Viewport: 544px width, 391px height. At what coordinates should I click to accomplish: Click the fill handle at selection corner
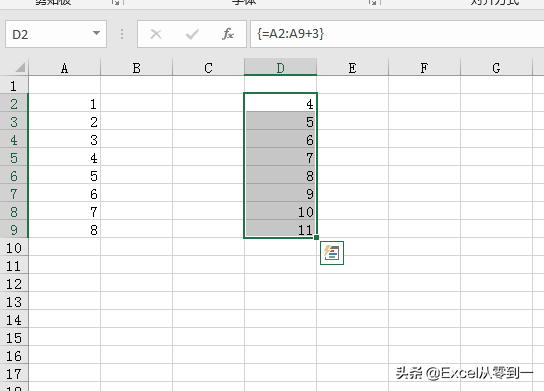(316, 238)
